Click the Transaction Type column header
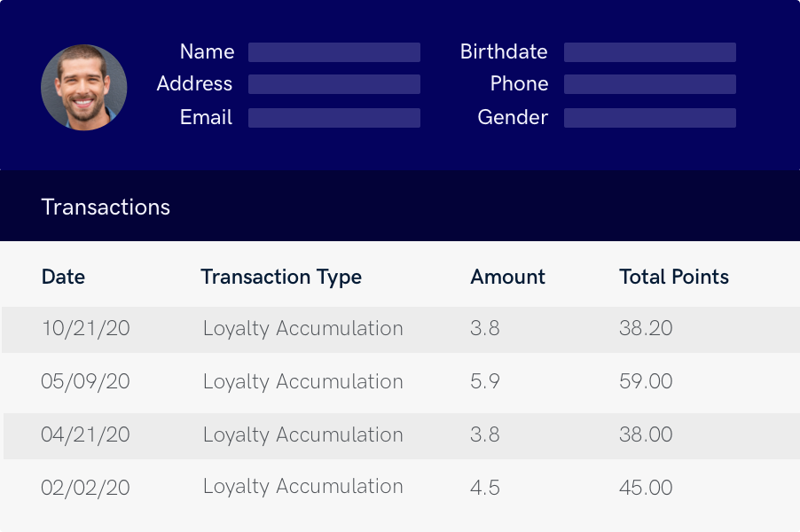Image resolution: width=800 pixels, height=532 pixels. 281,277
